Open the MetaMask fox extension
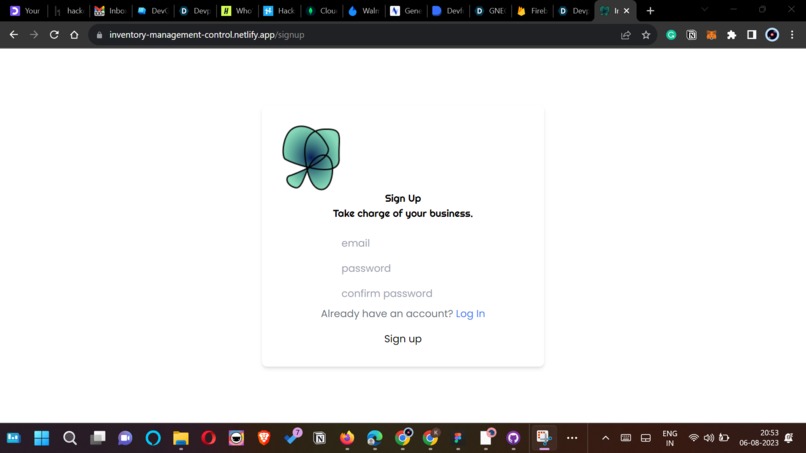Viewport: 806px width, 453px height. (711, 35)
